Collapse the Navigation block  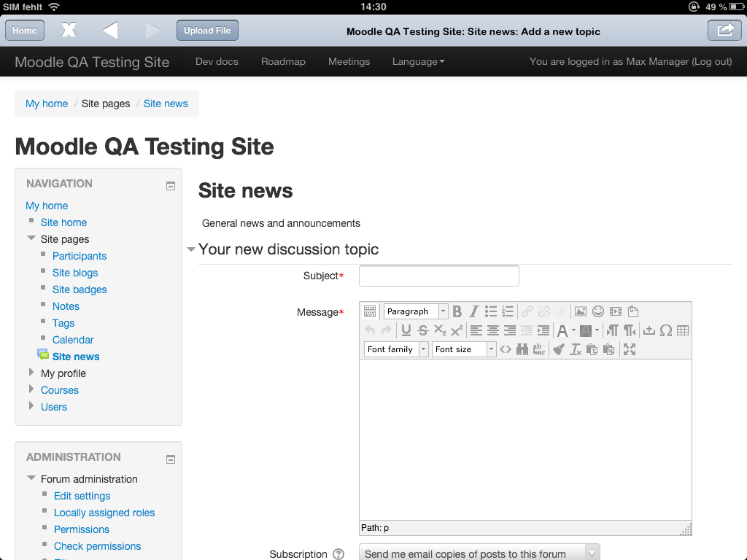[x=171, y=186]
